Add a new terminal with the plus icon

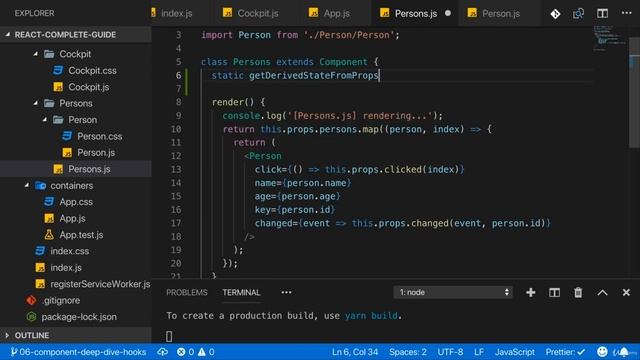click(531, 292)
